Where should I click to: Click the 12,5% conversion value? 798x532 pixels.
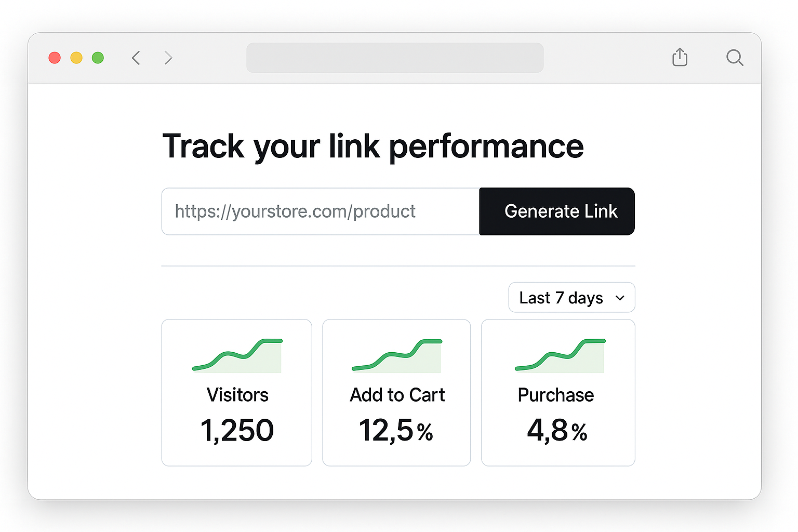pos(396,431)
